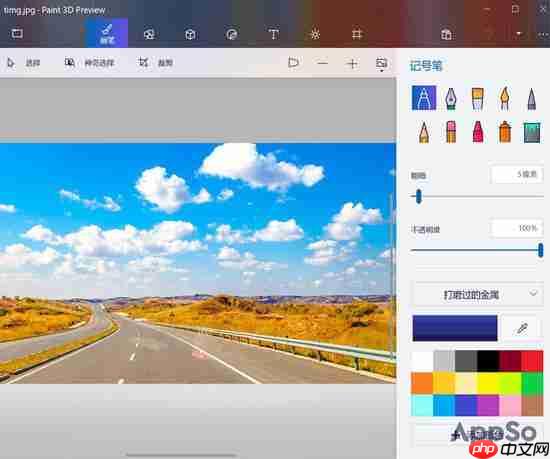Screen dimensions: 550x459
Task: Pick the pink color swatch
Action: (x=510, y=405)
